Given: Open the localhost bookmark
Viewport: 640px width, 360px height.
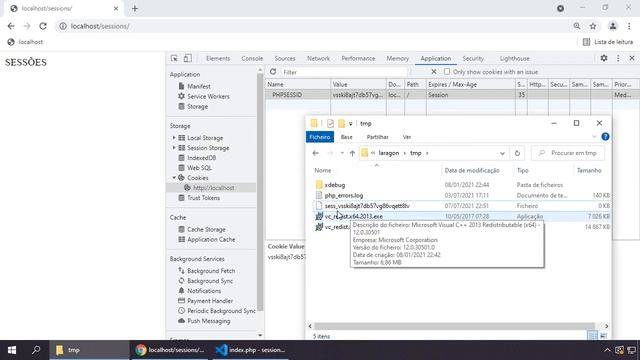Looking at the screenshot, I should (25, 42).
